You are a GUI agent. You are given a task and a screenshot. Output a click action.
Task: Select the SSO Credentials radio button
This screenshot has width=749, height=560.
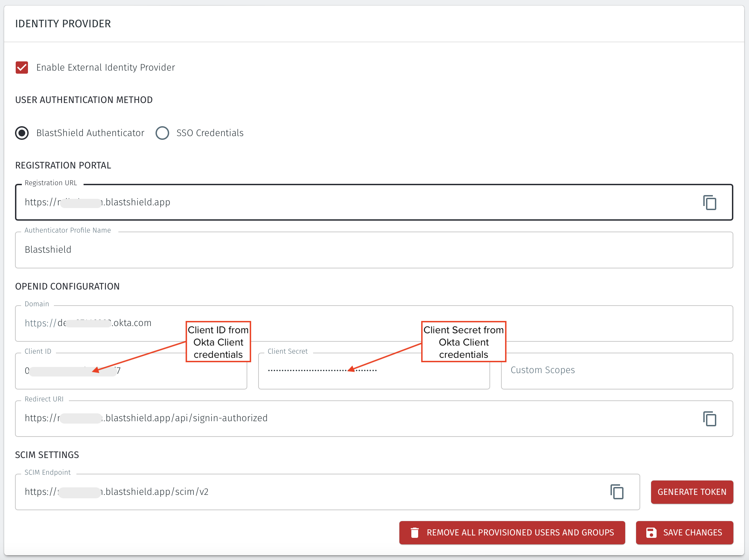[162, 133]
